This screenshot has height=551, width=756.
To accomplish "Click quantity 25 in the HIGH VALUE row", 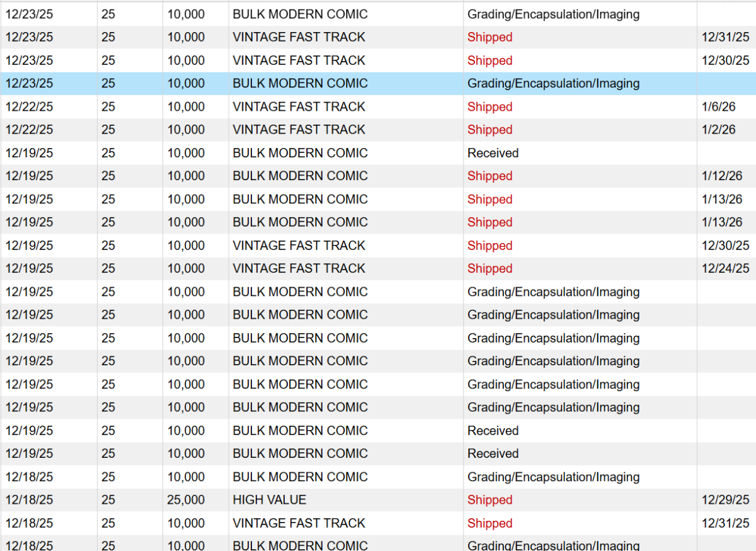I will pyautogui.click(x=108, y=500).
